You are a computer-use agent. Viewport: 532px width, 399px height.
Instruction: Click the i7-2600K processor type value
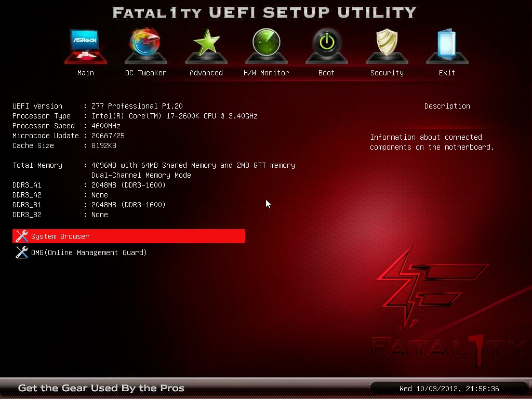pos(175,116)
